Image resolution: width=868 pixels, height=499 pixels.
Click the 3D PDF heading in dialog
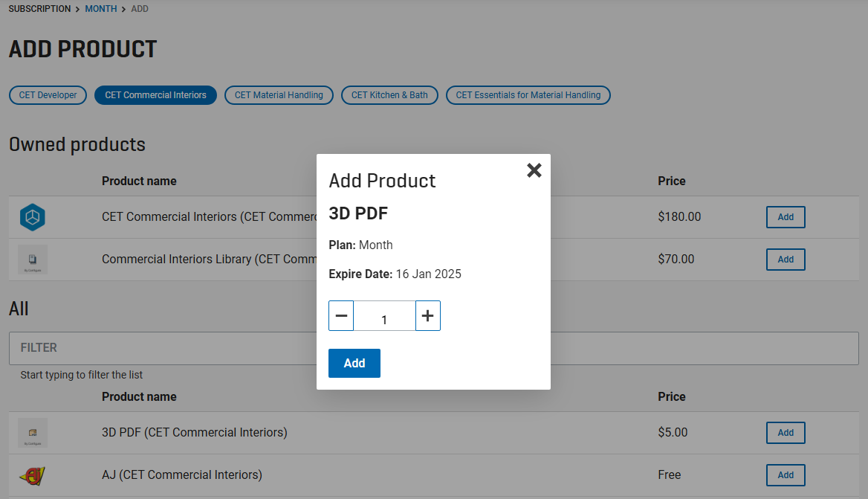[x=358, y=213]
